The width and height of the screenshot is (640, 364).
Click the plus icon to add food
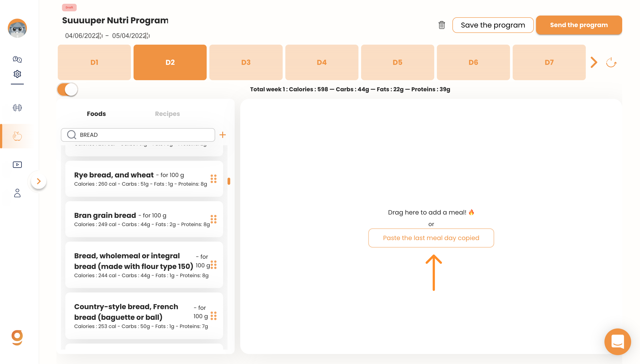[x=222, y=135]
